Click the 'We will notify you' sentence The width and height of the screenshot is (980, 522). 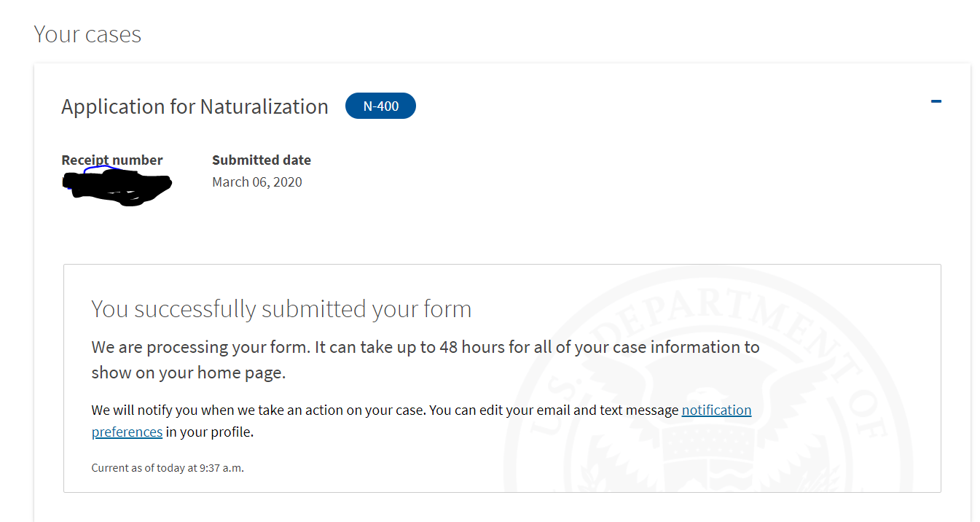(x=259, y=410)
